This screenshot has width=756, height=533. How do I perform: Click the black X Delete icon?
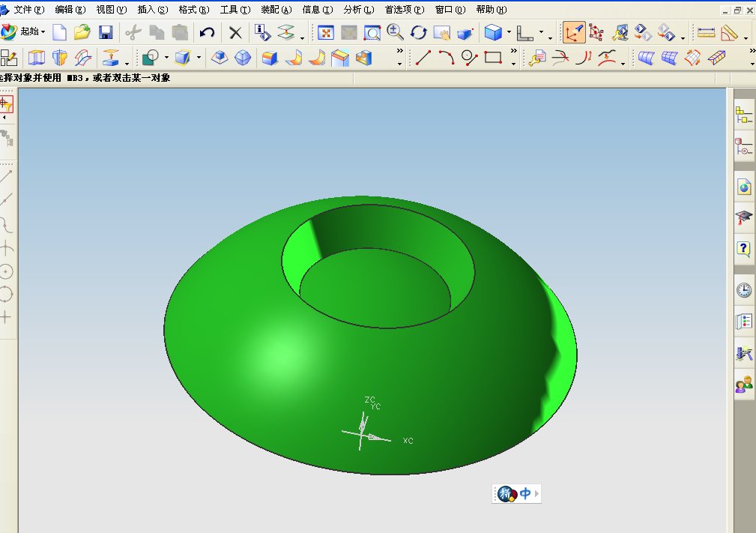click(235, 33)
